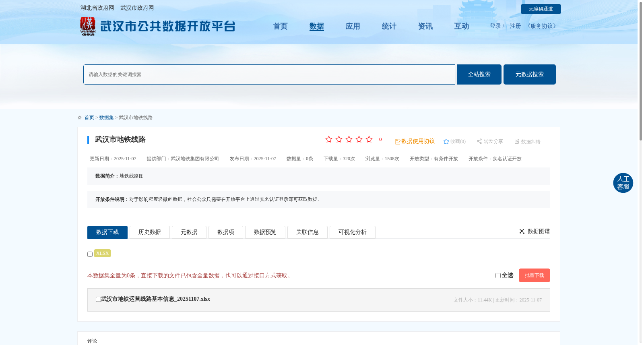Switch to 数据下载 tab
The image size is (644, 345).
click(x=107, y=232)
